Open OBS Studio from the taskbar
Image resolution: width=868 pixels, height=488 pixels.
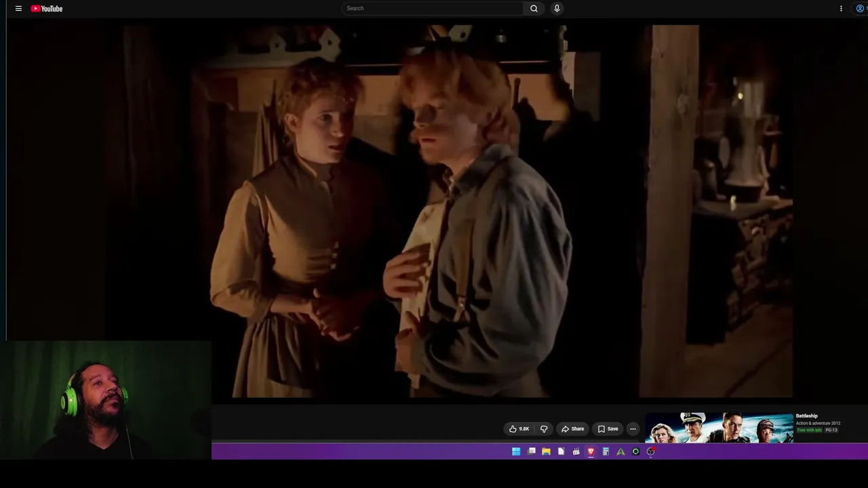pyautogui.click(x=650, y=451)
